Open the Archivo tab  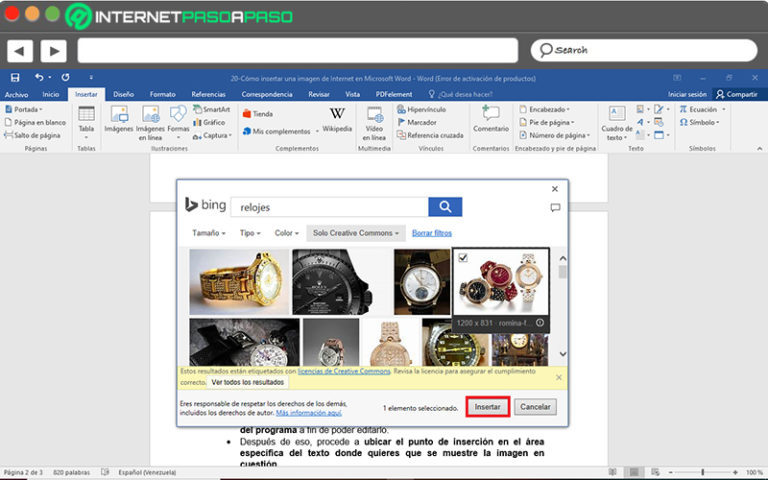[17, 95]
